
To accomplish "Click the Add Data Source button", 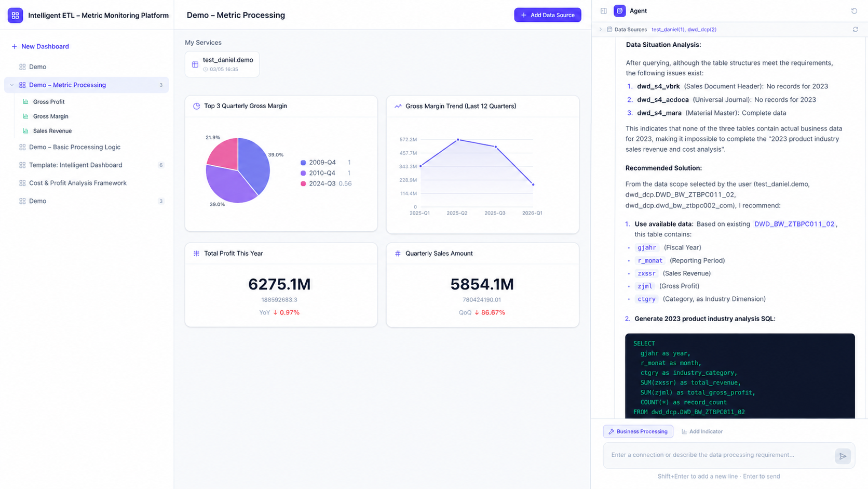I will [548, 15].
